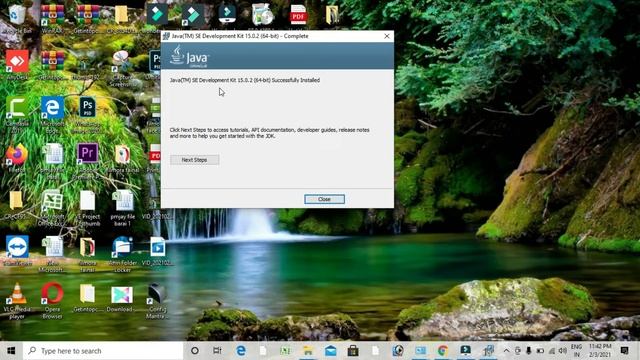Switch to Google Chrome on the taskbar

(x=443, y=351)
